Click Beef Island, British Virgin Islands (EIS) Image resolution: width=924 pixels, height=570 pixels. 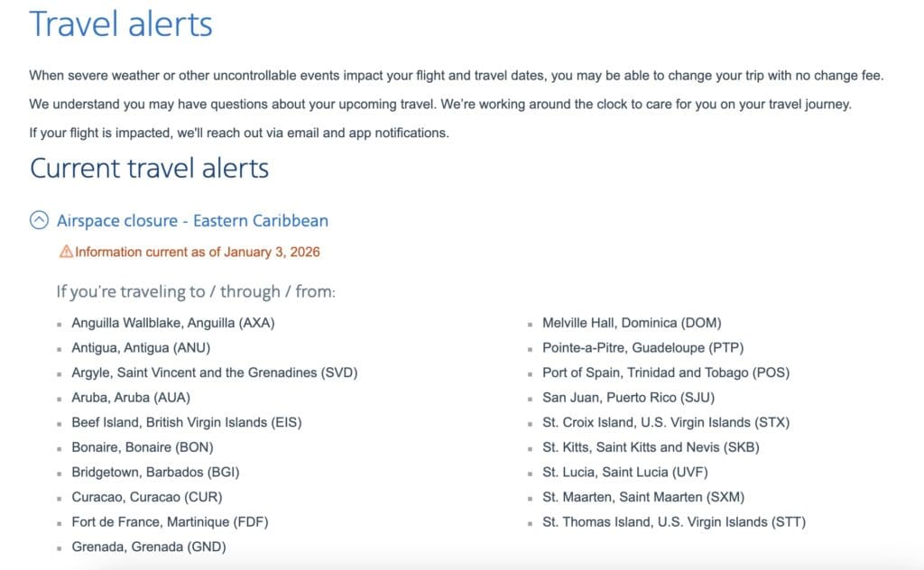[x=186, y=422]
